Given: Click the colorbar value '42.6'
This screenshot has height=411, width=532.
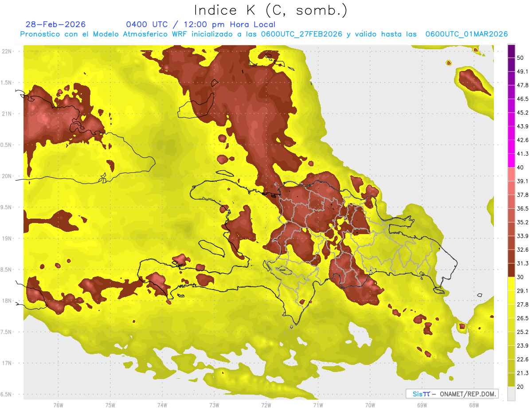Looking at the screenshot, I should pyautogui.click(x=523, y=140).
